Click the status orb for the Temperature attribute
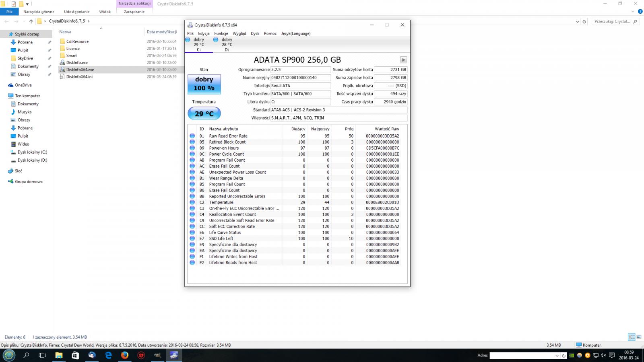 (x=192, y=202)
